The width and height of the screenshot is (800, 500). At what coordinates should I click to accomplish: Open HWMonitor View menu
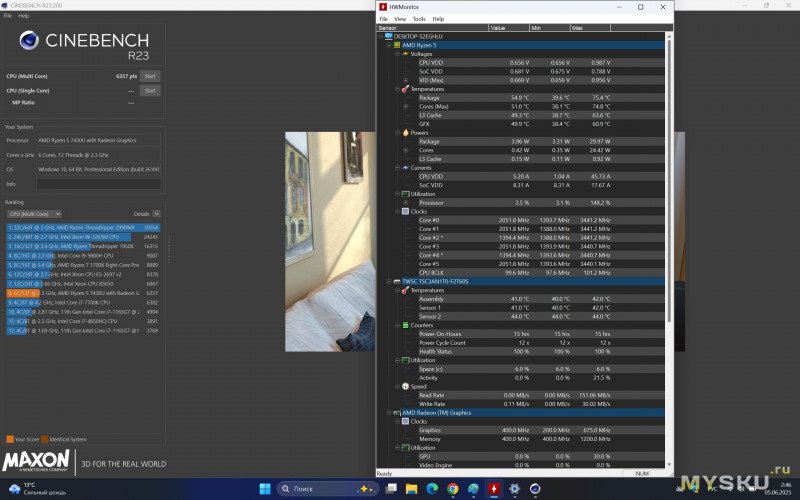pos(400,19)
